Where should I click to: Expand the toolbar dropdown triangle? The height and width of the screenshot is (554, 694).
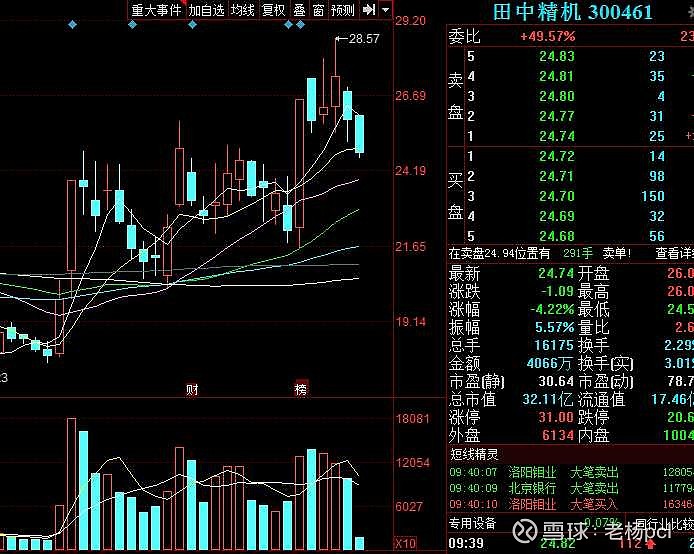(x=386, y=9)
